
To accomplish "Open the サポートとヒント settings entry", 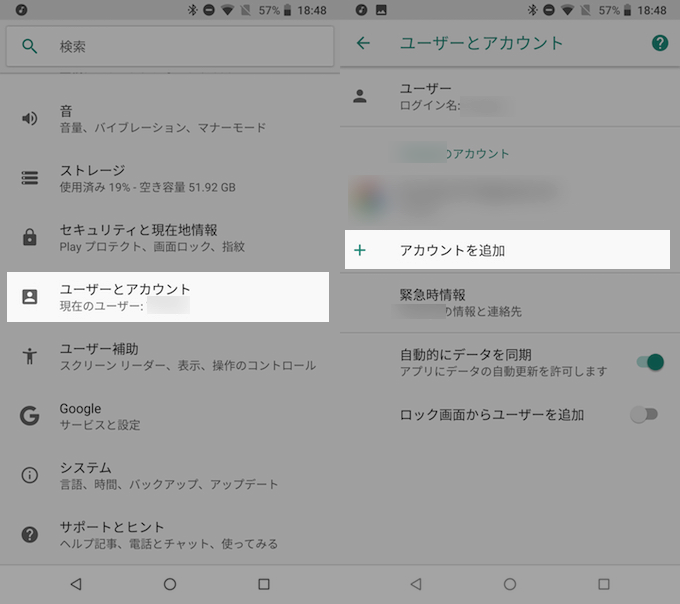I will tap(168, 535).
